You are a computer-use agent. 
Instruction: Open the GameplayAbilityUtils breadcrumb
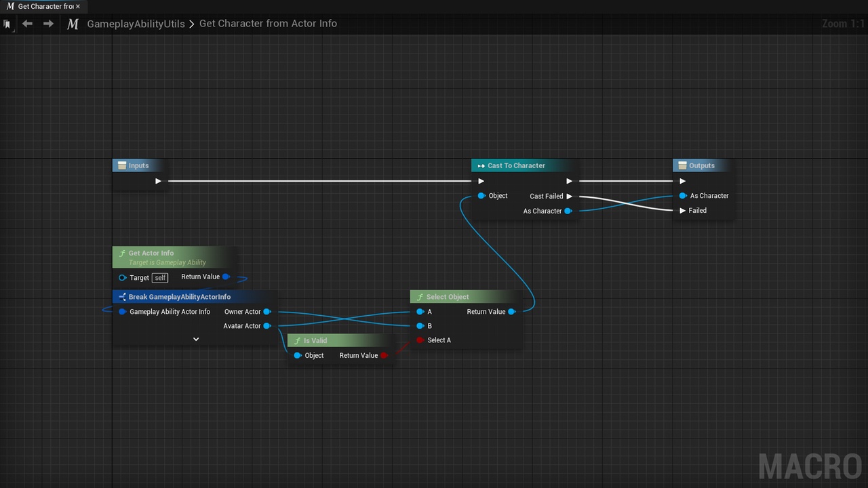136,24
